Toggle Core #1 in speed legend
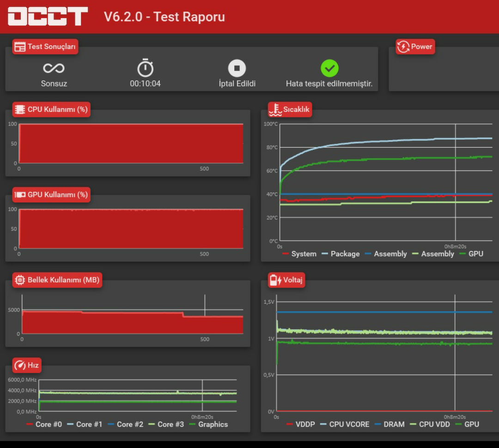Viewport: 499px width, 448px height. click(x=85, y=424)
